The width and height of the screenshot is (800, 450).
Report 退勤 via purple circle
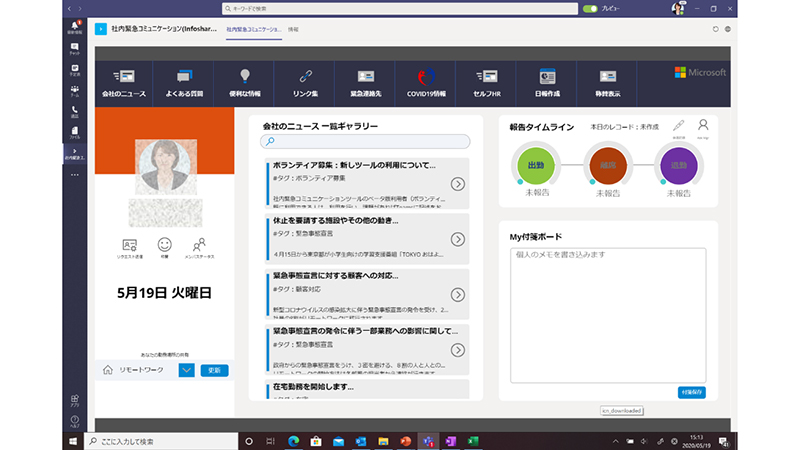(679, 165)
